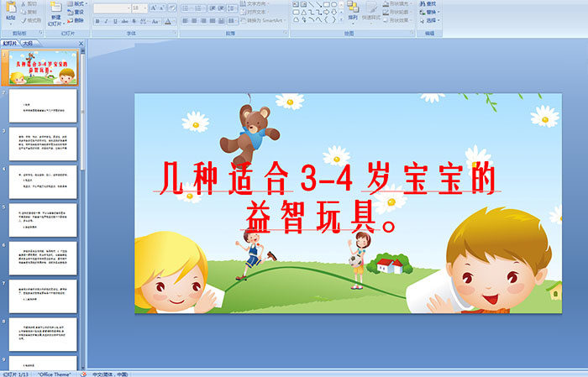The image size is (588, 377).
Task: Click the Grow Font icon
Action: pos(154,8)
